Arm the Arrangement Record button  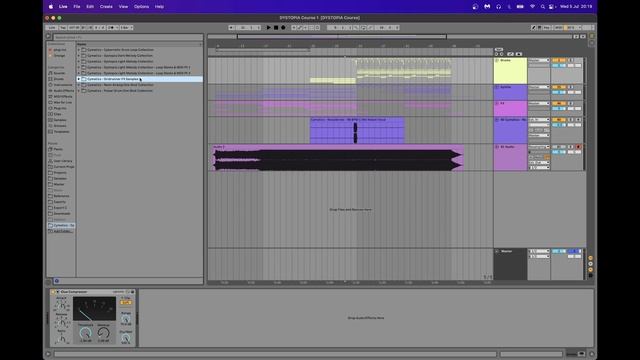tap(283, 28)
